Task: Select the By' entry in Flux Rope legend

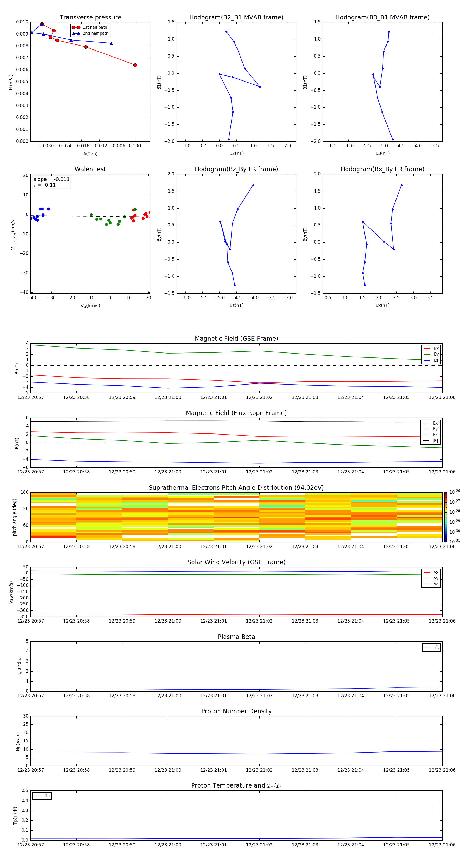Action: point(431,429)
